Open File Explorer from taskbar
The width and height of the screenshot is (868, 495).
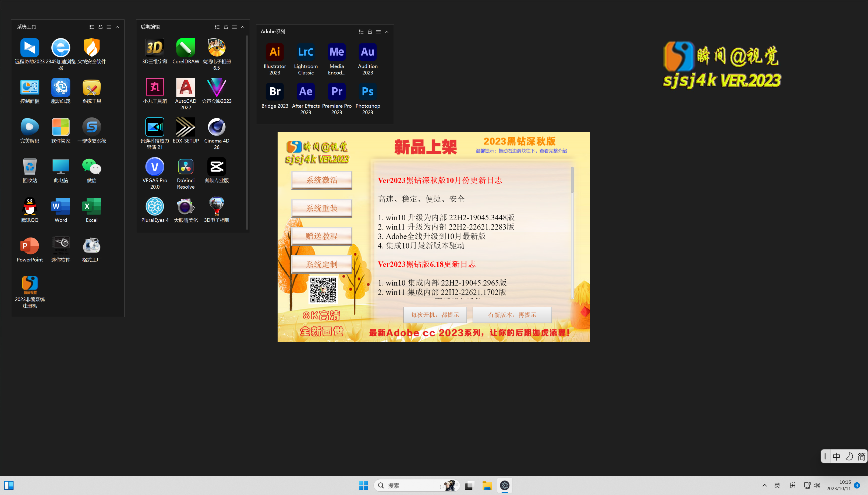click(x=487, y=486)
